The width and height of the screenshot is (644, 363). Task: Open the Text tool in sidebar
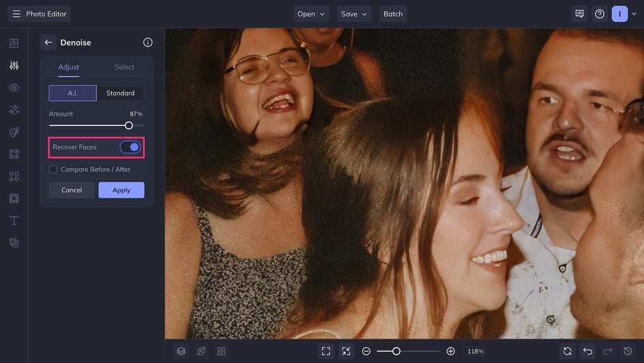coord(14,220)
